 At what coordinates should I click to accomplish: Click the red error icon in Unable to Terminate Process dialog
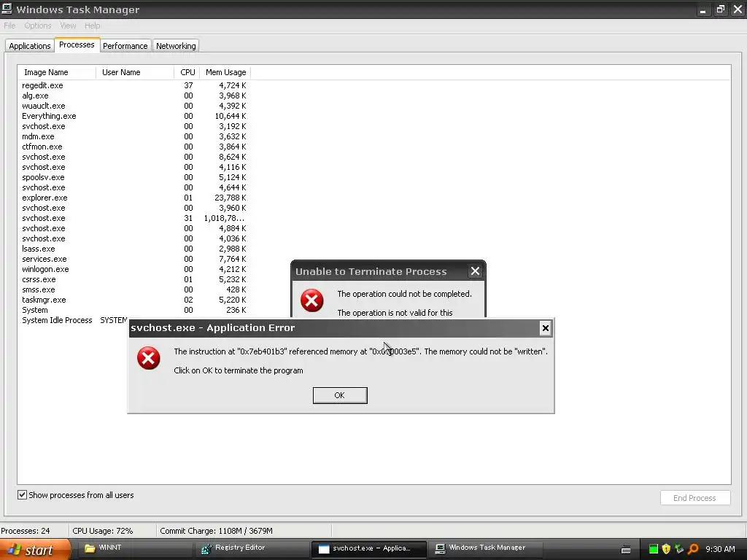tap(312, 300)
